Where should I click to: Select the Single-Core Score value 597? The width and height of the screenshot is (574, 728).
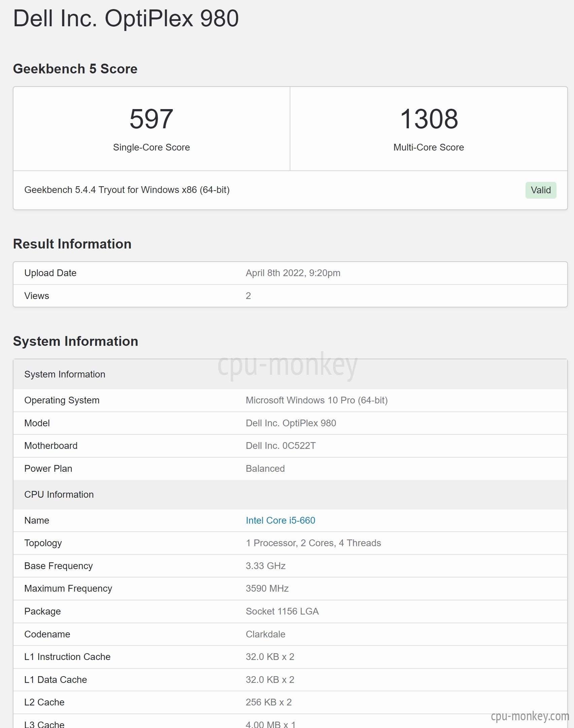click(x=151, y=119)
